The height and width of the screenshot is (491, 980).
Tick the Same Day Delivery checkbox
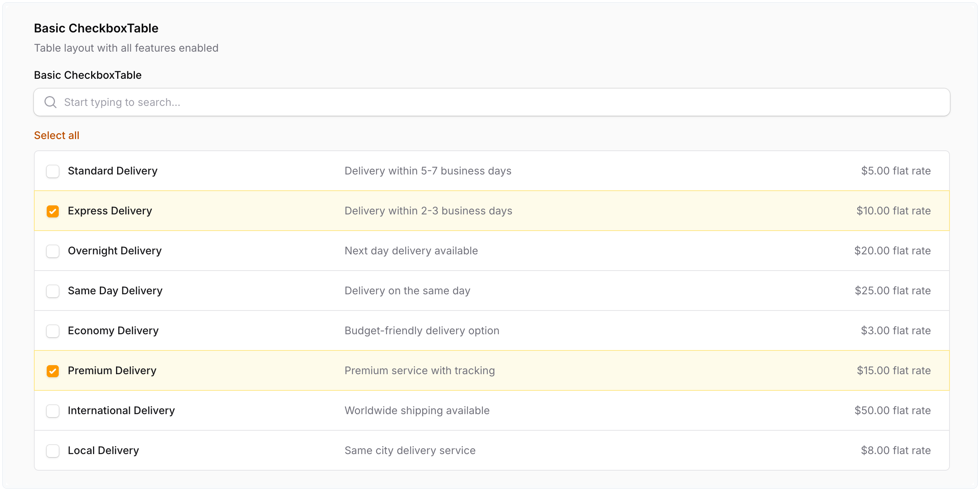(x=53, y=291)
